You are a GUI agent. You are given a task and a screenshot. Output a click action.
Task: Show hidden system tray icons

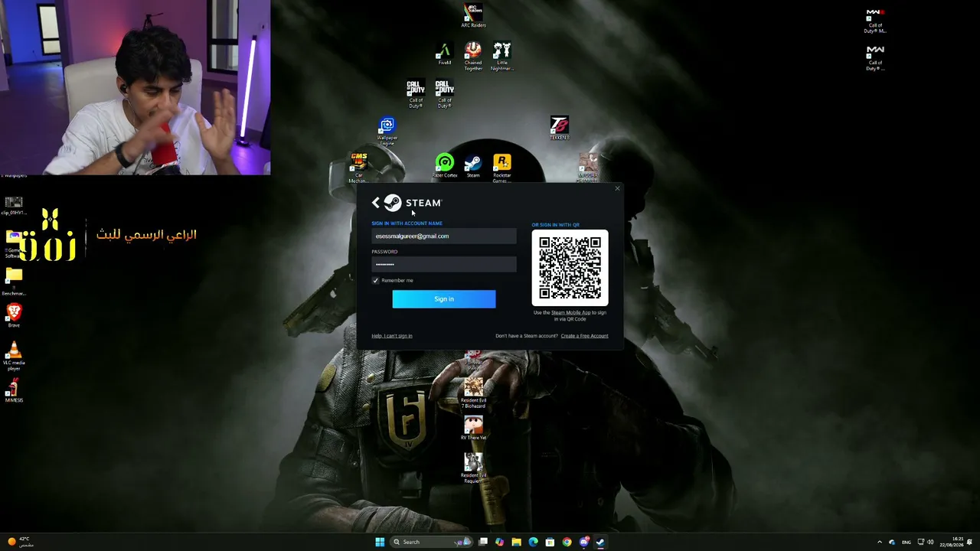point(879,543)
